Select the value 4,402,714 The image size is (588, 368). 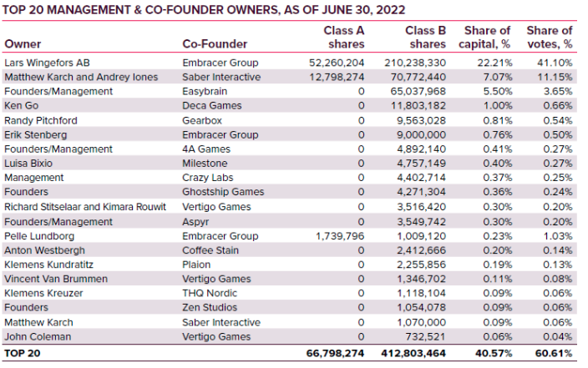pyautogui.click(x=421, y=178)
